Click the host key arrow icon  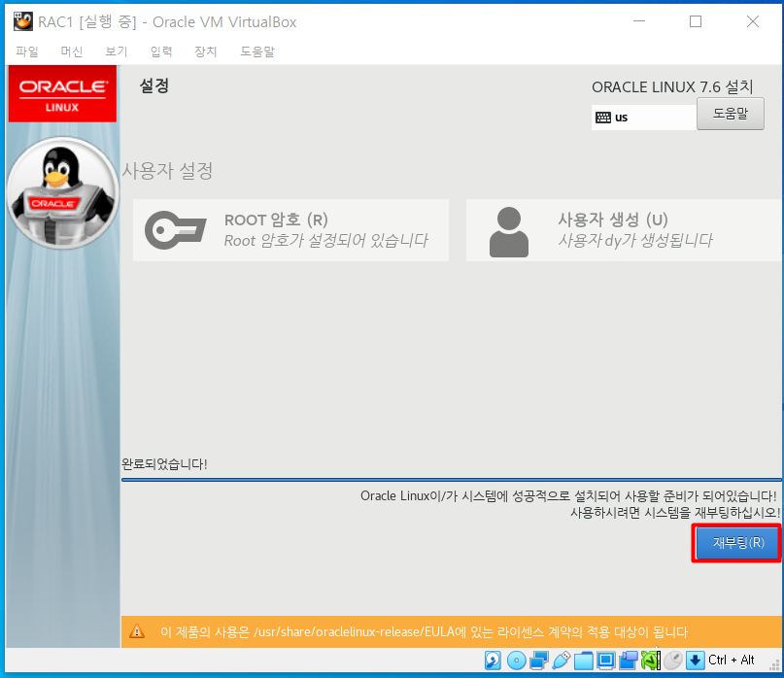point(695,660)
